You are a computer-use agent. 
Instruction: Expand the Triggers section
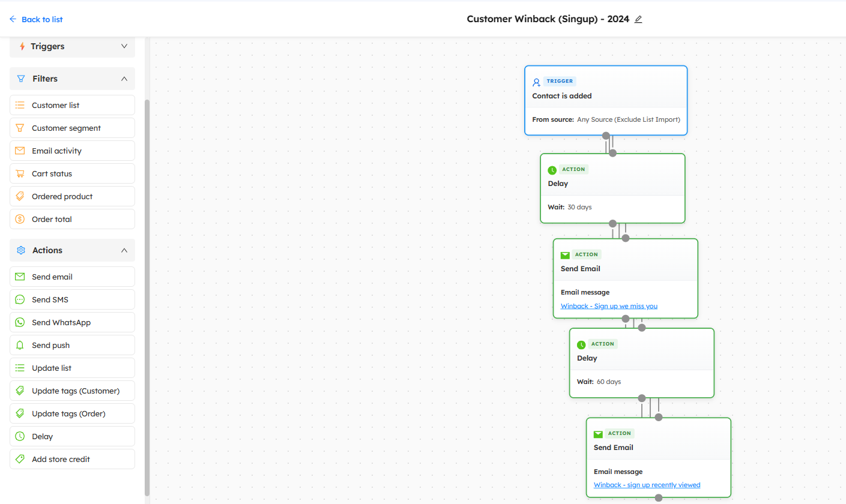[124, 46]
